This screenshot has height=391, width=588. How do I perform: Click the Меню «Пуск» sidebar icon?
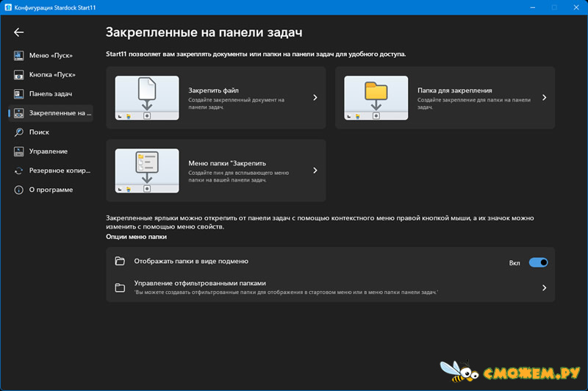[x=19, y=55]
